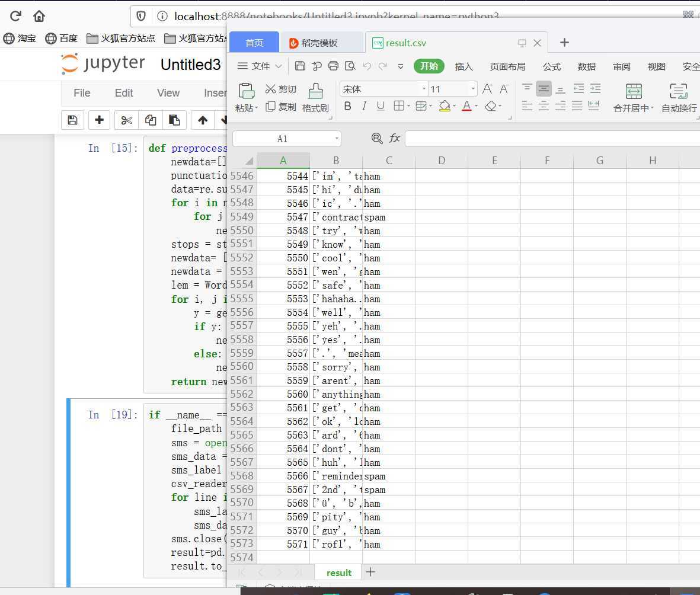Viewport: 700px width, 595px height.
Task: Decrease font size with A- icon
Action: click(x=504, y=89)
